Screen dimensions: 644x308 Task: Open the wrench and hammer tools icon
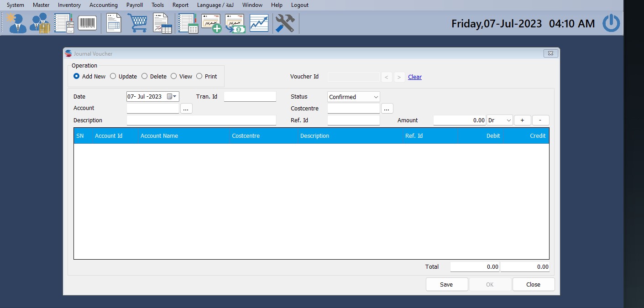(x=285, y=23)
